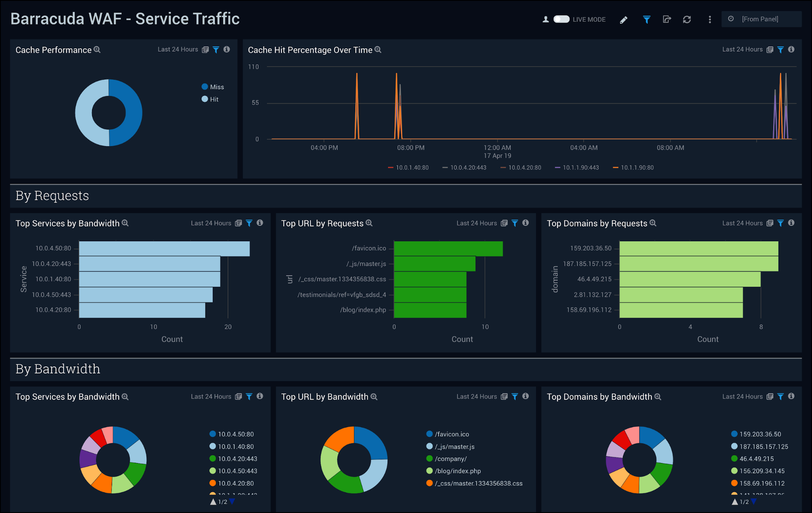The width and height of the screenshot is (812, 513).
Task: Hide the Hit series in Cache Performance legend
Action: [212, 99]
